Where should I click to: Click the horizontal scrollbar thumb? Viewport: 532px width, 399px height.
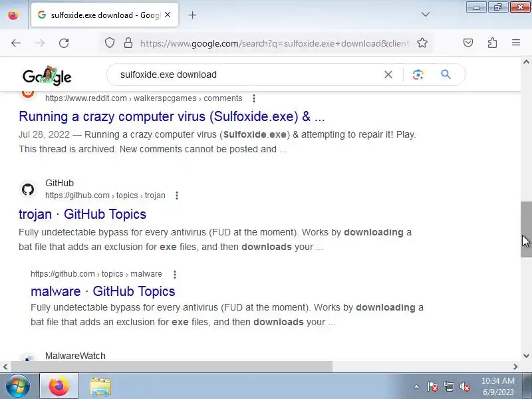[x=172, y=366]
